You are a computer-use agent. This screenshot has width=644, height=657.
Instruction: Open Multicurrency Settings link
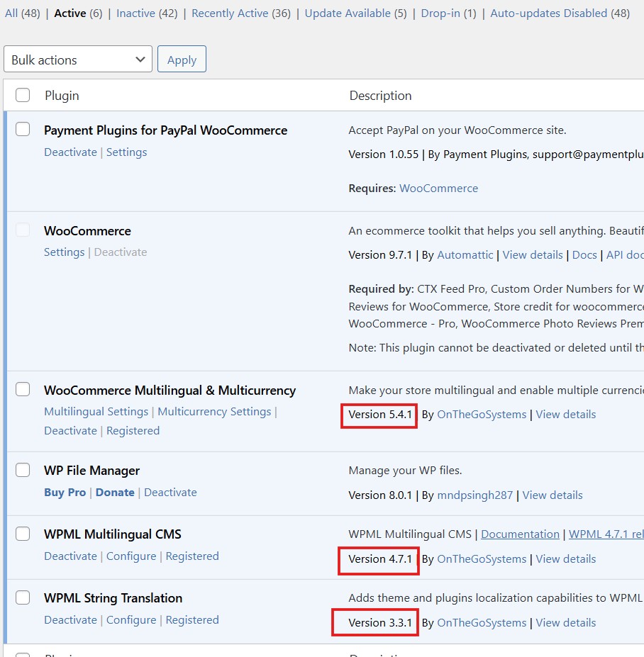tap(214, 412)
